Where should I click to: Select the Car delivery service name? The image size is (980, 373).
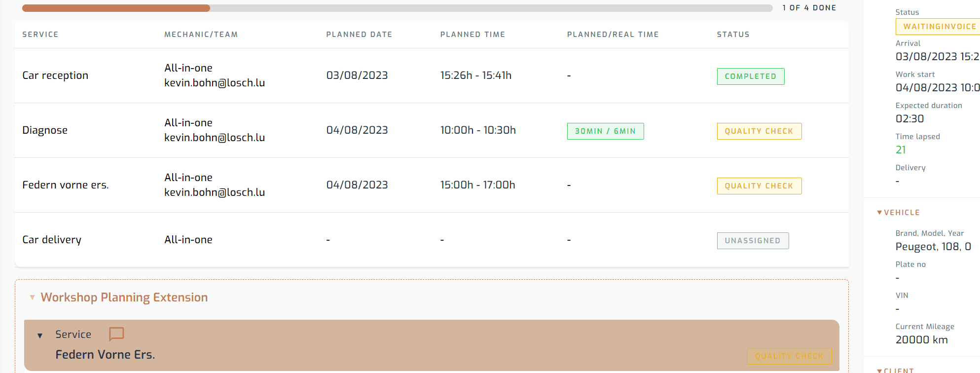click(x=52, y=240)
